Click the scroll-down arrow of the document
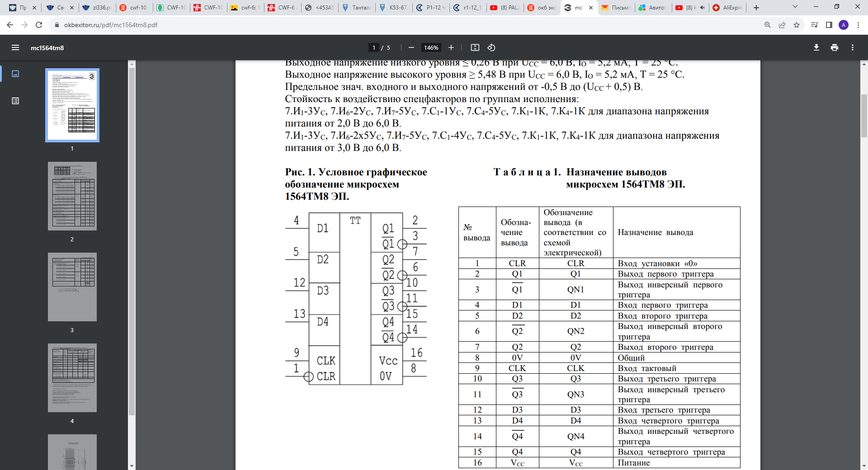The height and width of the screenshot is (470, 868). click(864, 466)
